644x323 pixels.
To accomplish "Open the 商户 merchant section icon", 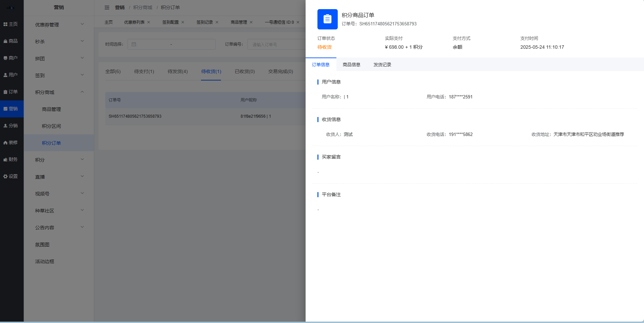I will click(10, 58).
